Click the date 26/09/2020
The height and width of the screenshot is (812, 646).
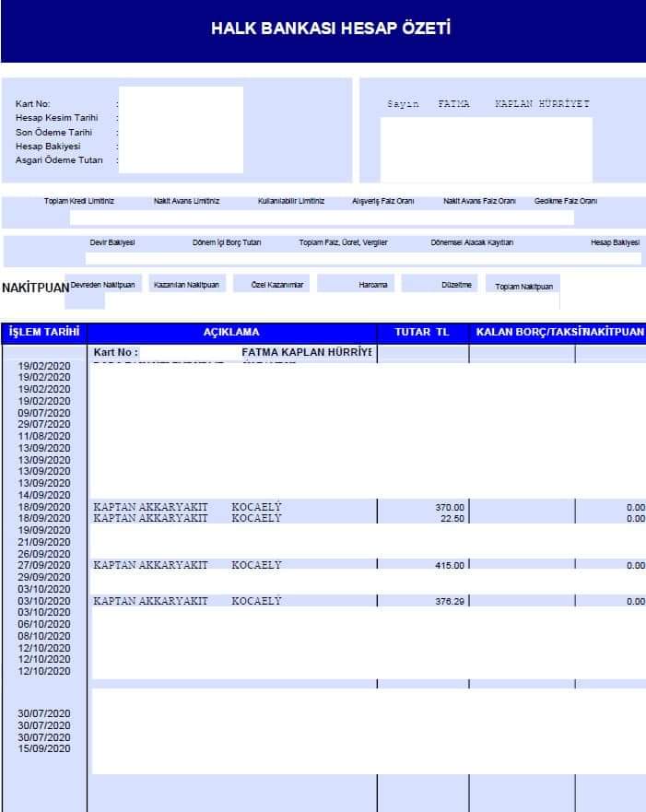[x=44, y=554]
